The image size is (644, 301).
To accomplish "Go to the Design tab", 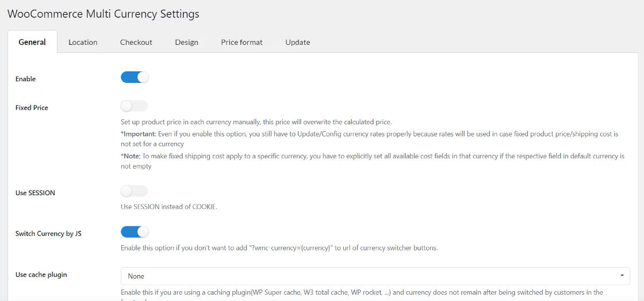I will pyautogui.click(x=186, y=42).
